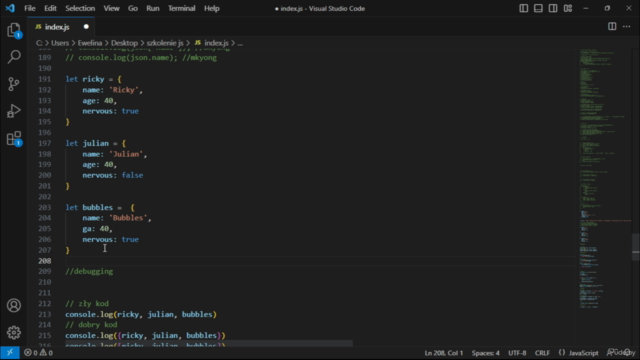Click 'let ricky = {' code line

pyautogui.click(x=93, y=79)
